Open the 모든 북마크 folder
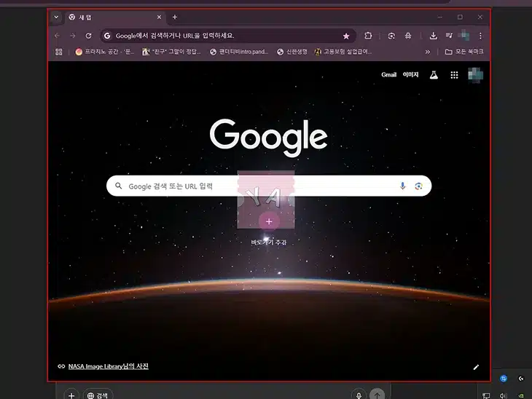The width and height of the screenshot is (532, 399). (464, 52)
